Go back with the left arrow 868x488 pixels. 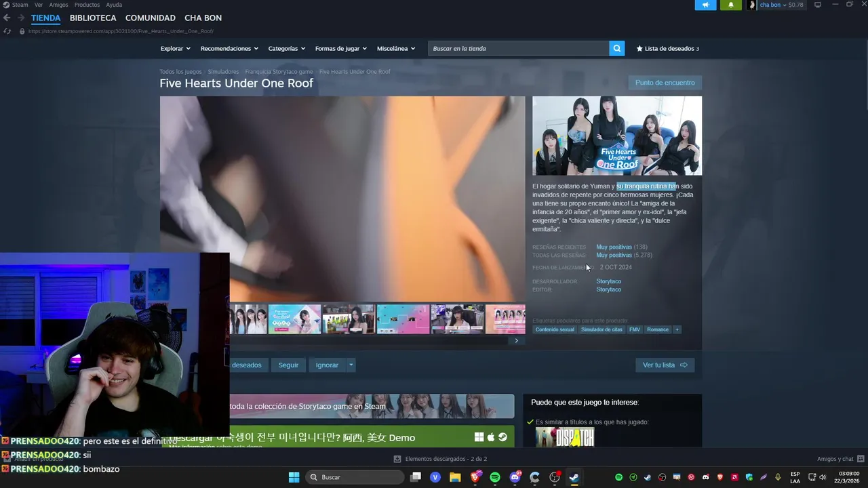(7, 18)
